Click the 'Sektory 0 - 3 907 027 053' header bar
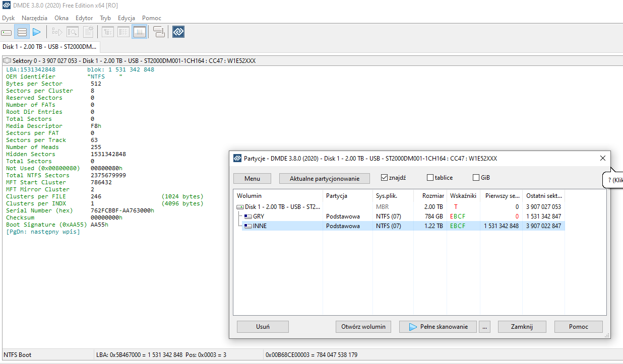 [x=311, y=61]
